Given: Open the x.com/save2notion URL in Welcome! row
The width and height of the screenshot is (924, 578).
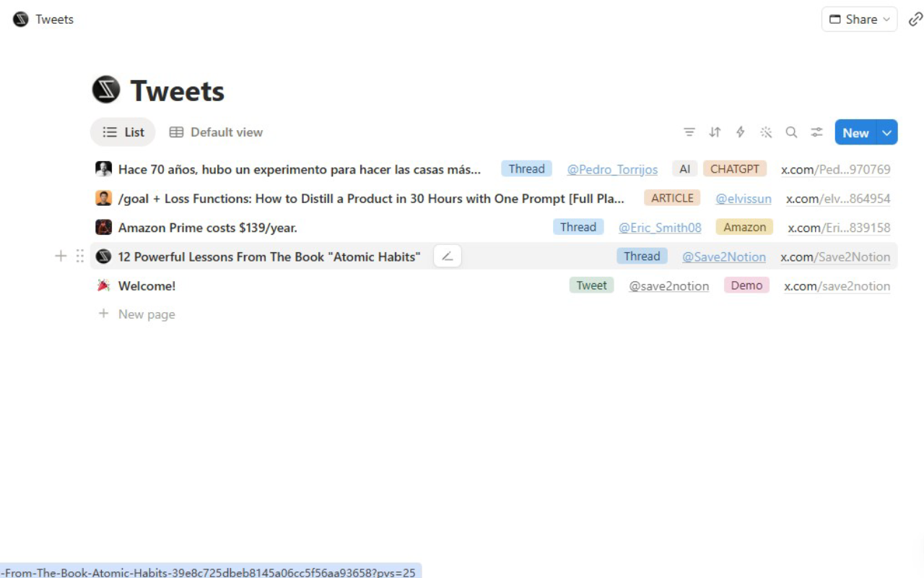Looking at the screenshot, I should click(837, 286).
